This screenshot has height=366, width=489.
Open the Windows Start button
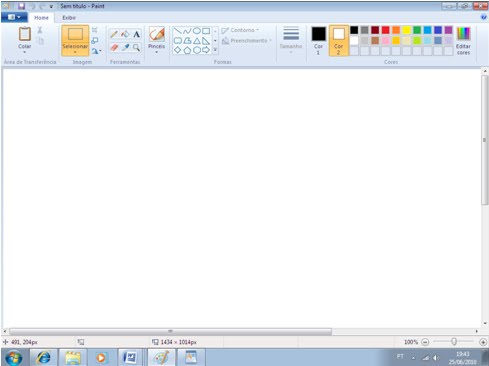(x=14, y=358)
